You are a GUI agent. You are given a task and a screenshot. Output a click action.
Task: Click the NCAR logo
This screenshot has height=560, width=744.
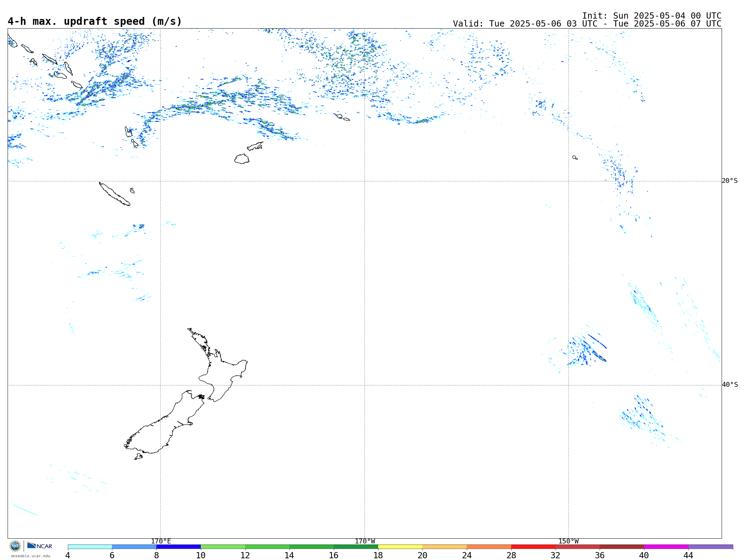pos(40,546)
